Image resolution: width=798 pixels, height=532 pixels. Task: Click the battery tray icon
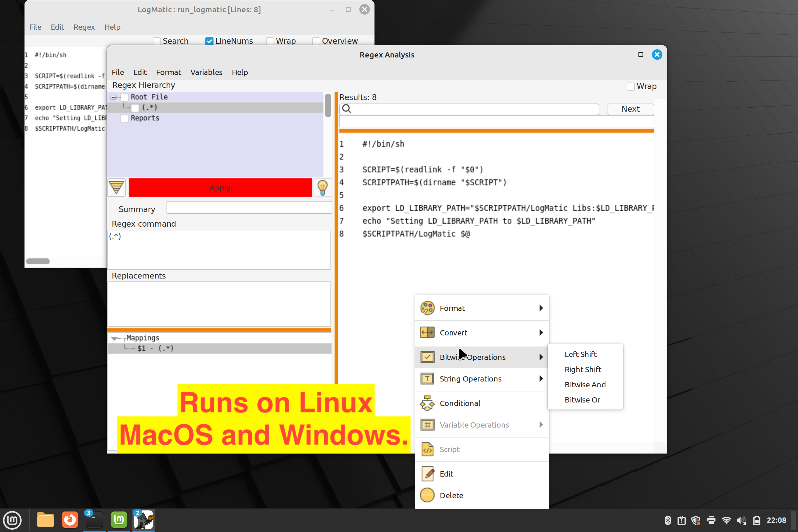757,520
